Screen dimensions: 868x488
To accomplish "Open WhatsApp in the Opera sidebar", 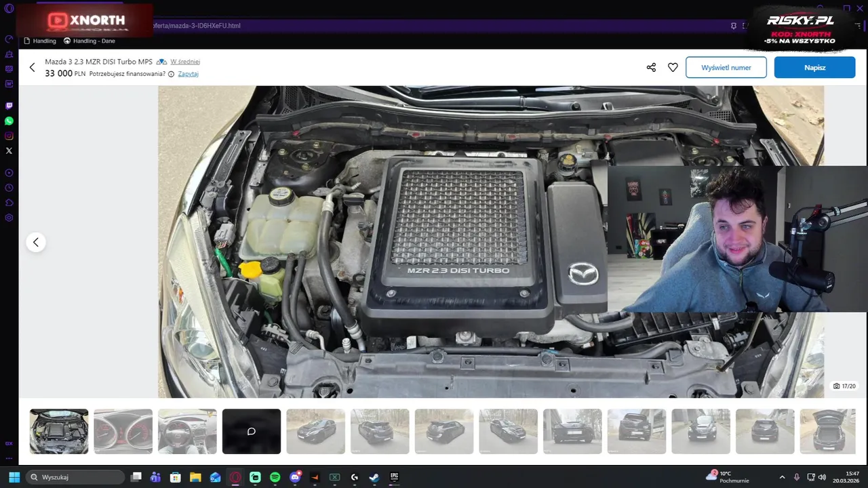I will 9,121.
